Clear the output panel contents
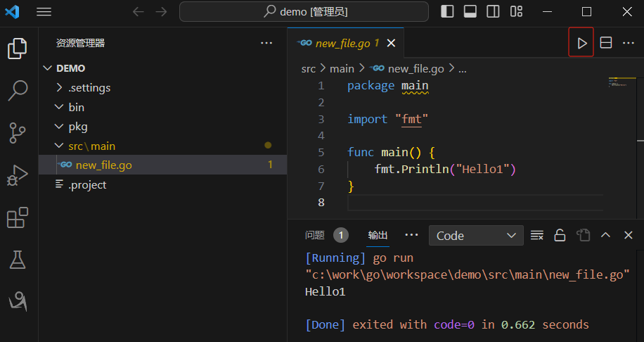Image resolution: width=644 pixels, height=342 pixels. tap(537, 235)
